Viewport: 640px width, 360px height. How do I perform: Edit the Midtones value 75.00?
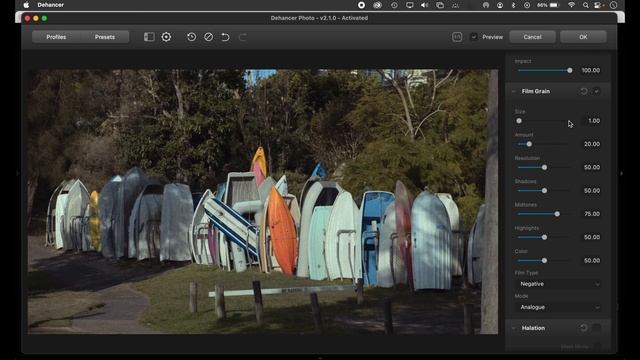[x=592, y=214]
